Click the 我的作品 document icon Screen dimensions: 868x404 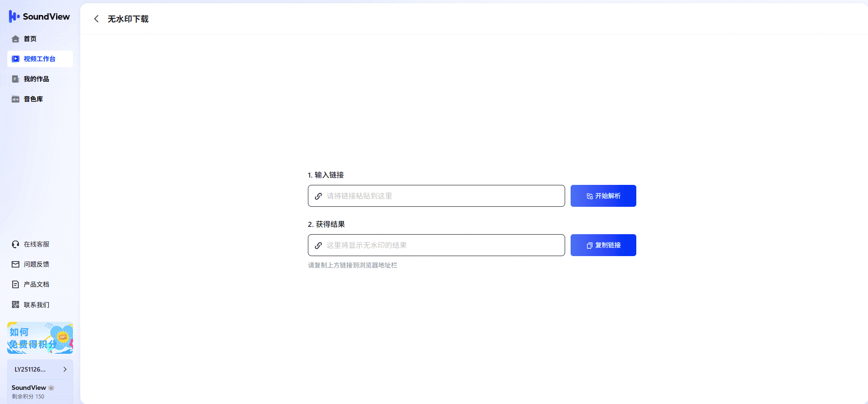[16, 79]
